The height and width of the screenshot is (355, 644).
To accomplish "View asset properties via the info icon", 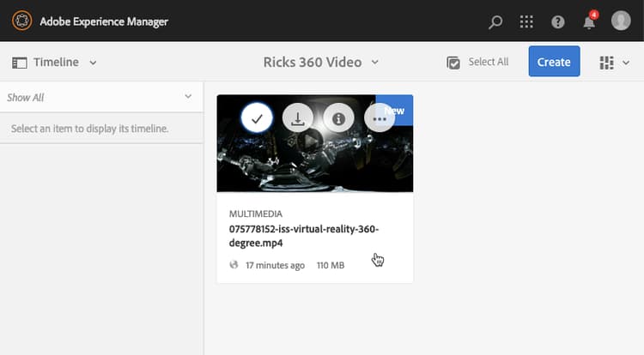I will click(338, 118).
